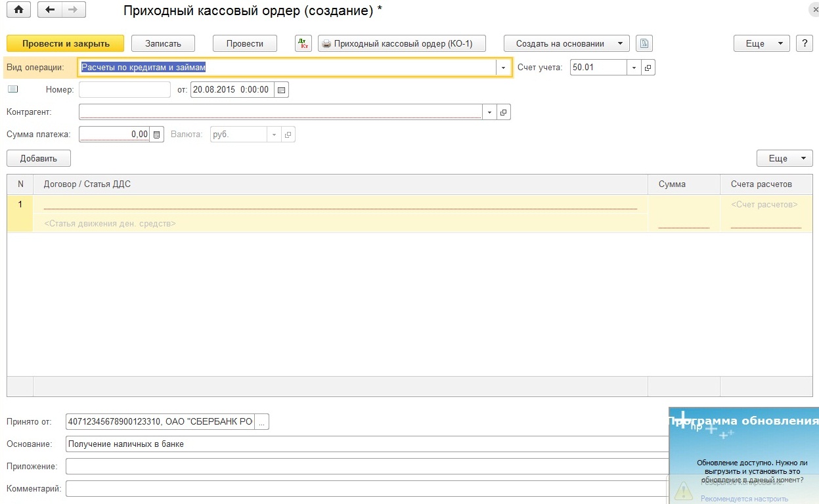Open calculator for Сумма платежа
This screenshot has height=504, width=819.
pos(156,135)
